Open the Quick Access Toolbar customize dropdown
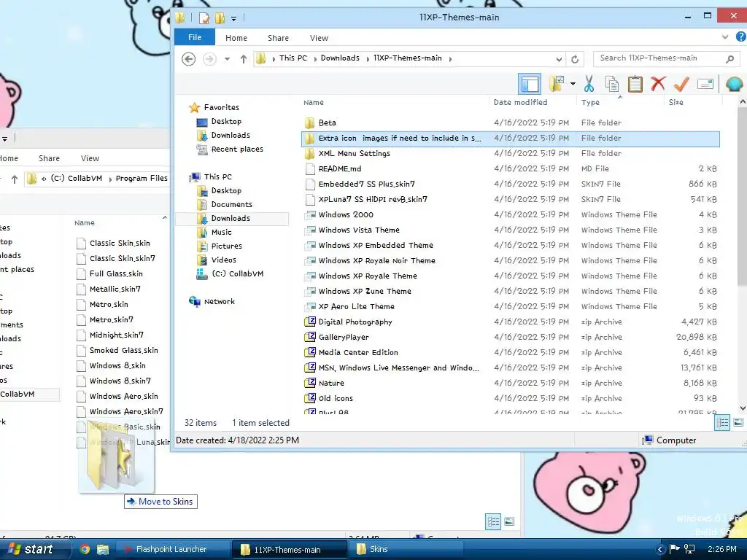This screenshot has width=747, height=560. (x=233, y=18)
